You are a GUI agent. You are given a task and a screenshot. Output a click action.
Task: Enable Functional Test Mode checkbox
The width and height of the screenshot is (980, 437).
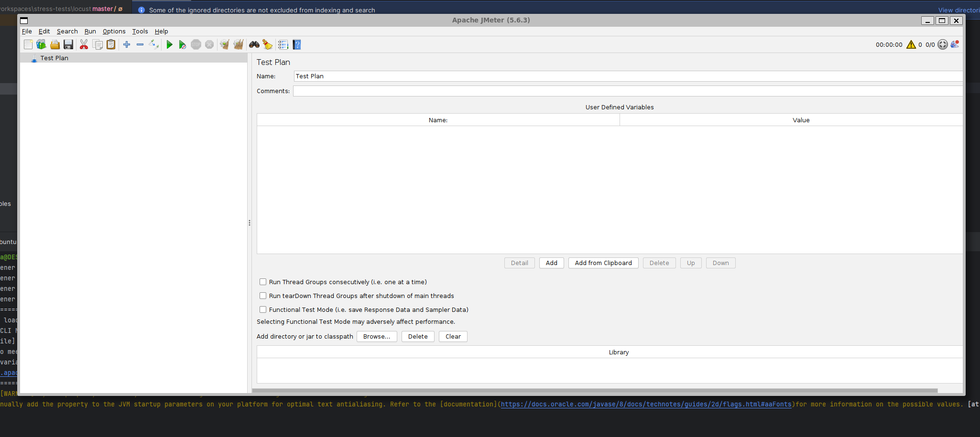pos(263,309)
